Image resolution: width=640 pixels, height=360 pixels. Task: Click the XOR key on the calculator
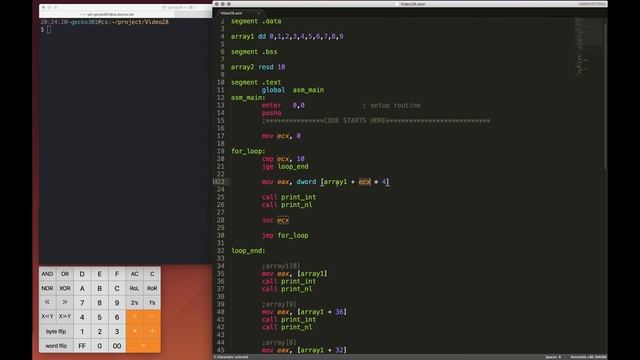click(x=65, y=288)
